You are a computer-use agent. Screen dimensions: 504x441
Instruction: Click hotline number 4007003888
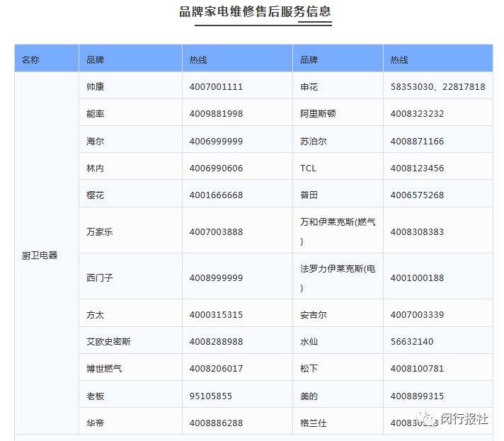(x=216, y=231)
